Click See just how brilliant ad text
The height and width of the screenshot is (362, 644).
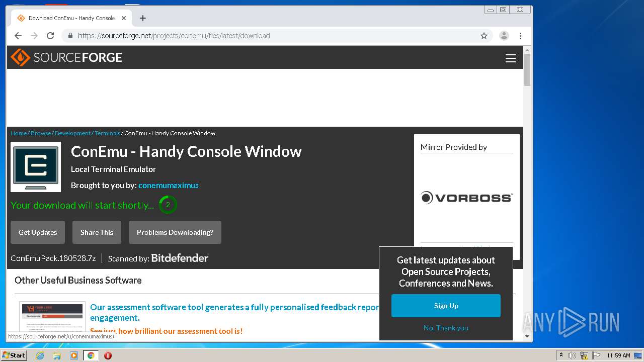(x=166, y=331)
